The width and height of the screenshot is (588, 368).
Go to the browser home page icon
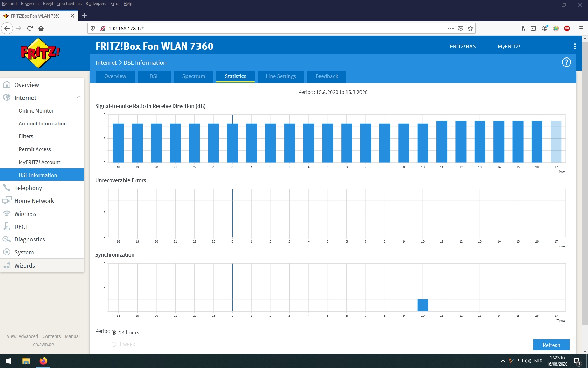41,28
